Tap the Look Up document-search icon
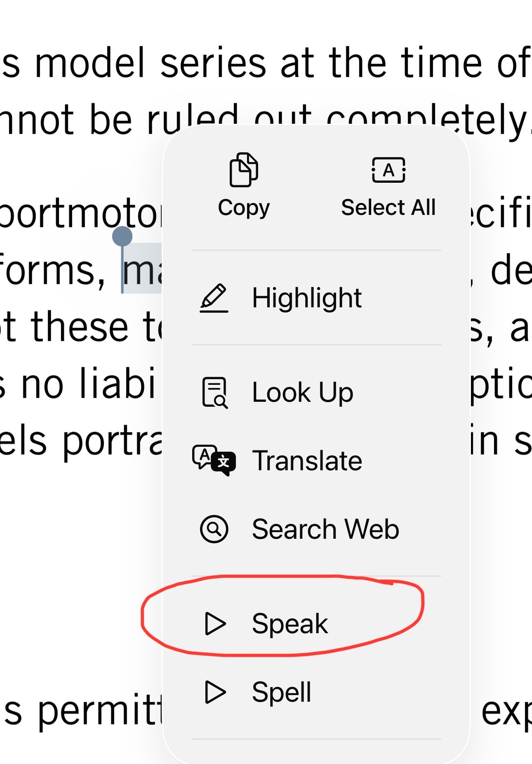This screenshot has width=532, height=764. 214,392
